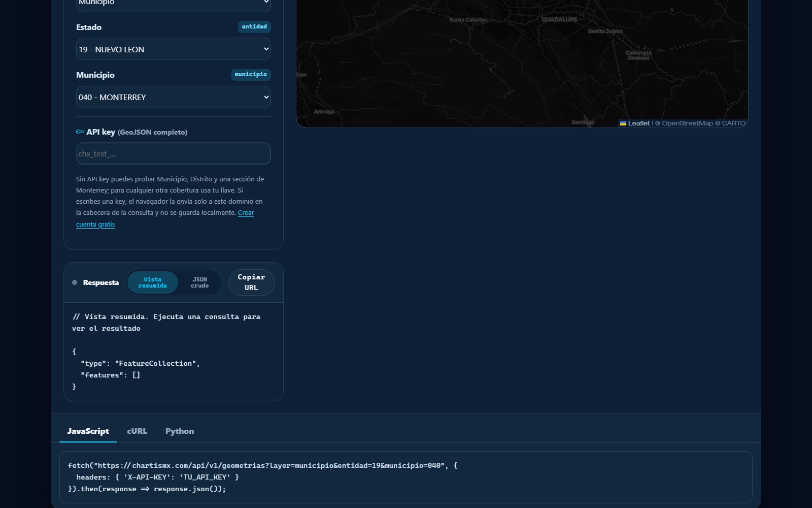Image resolution: width=812 pixels, height=508 pixels.
Task: Expand the partially visible Municipio layer dropdown
Action: [173, 4]
